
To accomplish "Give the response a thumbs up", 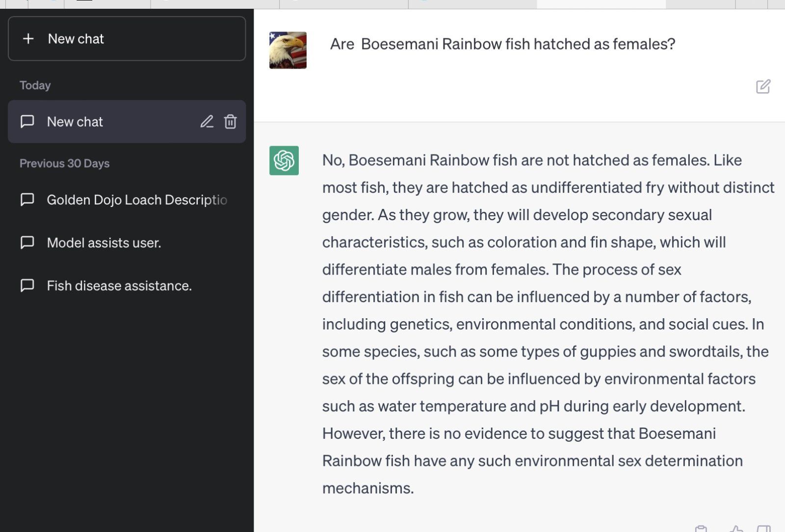I will pos(736,529).
